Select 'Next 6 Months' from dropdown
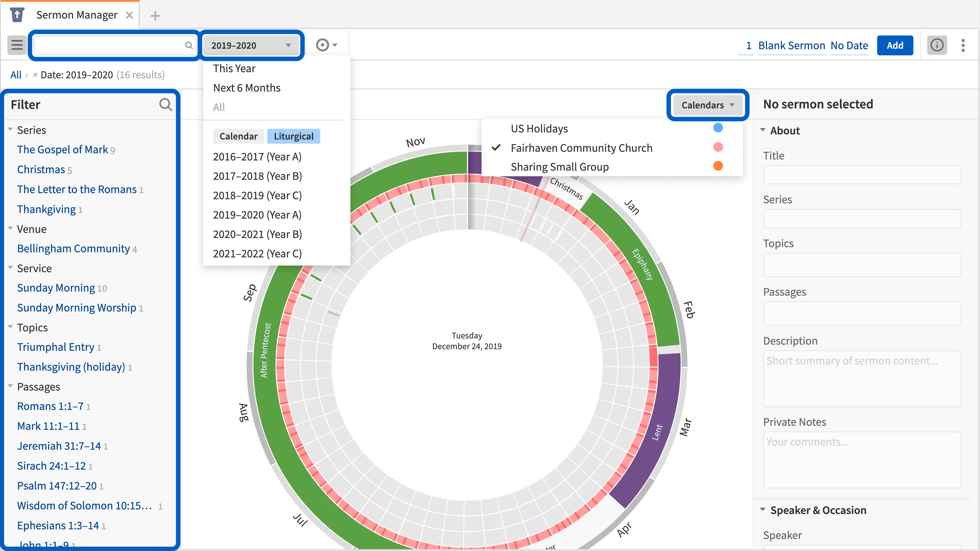Viewport: 980px width, 551px height. [246, 87]
